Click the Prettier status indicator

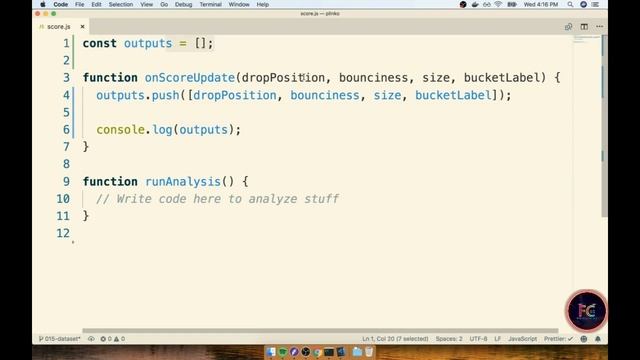click(558, 339)
